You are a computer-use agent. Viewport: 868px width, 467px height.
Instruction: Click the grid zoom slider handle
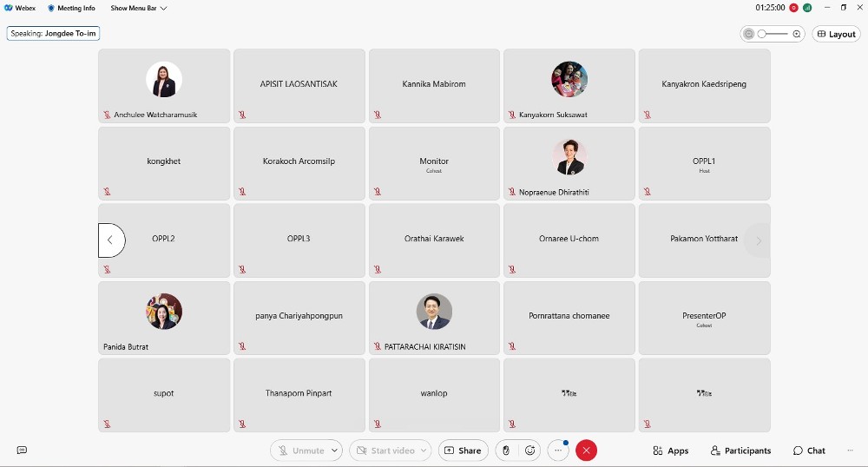[x=763, y=34]
